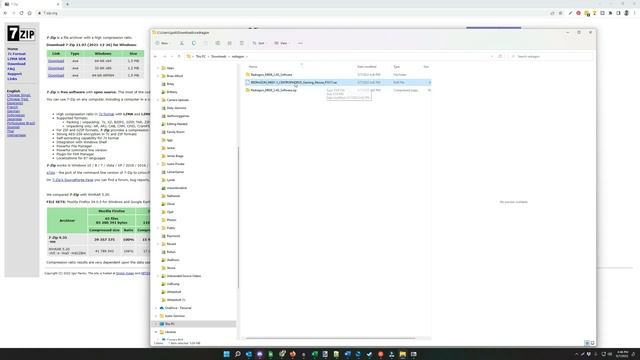Screen dimensions: 640x360
Task: Click the Paste icon in Explorer toolbar
Action: [x=206, y=43]
